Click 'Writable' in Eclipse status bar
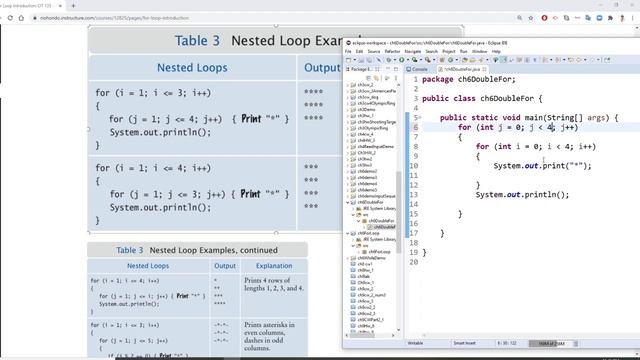Viewport: 640px width, 360px height. pyautogui.click(x=415, y=343)
